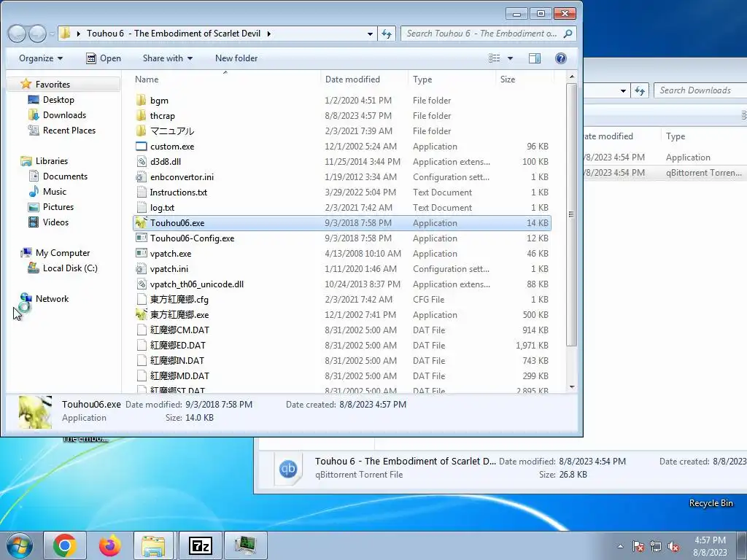The image size is (747, 560).
Task: Select the enbconvertor.ini file icon
Action: (141, 176)
